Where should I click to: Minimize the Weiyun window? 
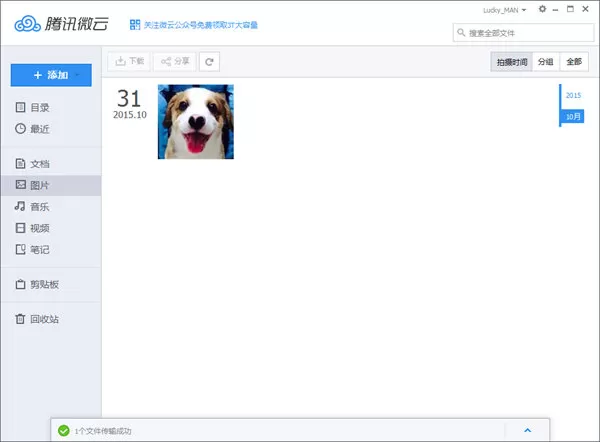[x=556, y=10]
